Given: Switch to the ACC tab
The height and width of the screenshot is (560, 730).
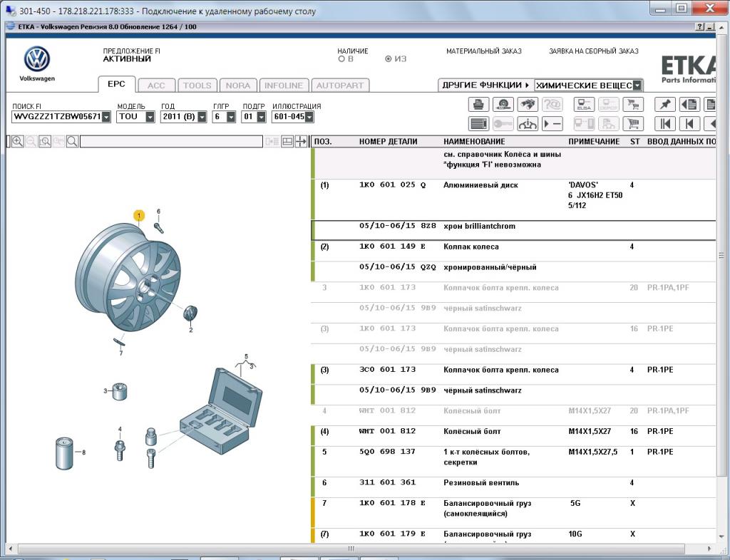Looking at the screenshot, I should point(156,85).
